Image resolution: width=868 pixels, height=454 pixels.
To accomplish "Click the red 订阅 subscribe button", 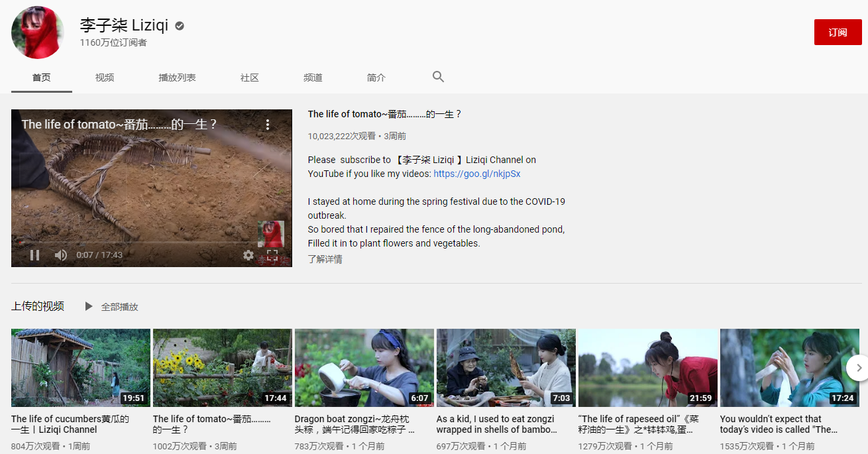I will click(838, 32).
